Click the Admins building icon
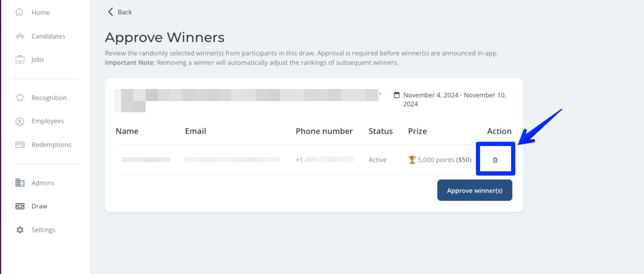 point(20,183)
